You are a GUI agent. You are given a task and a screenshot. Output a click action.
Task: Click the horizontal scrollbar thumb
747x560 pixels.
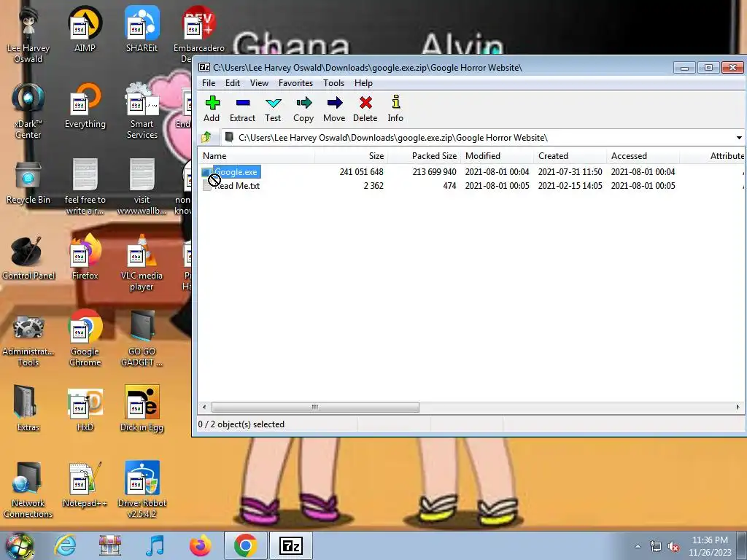pyautogui.click(x=315, y=407)
